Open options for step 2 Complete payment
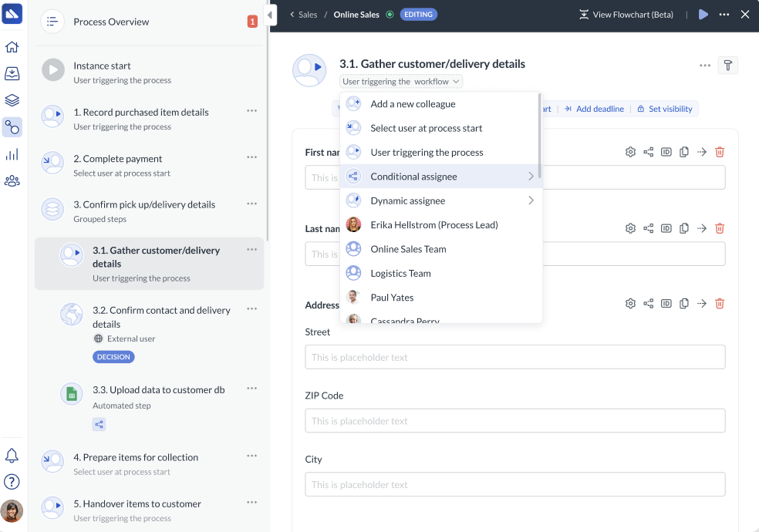 251,157
